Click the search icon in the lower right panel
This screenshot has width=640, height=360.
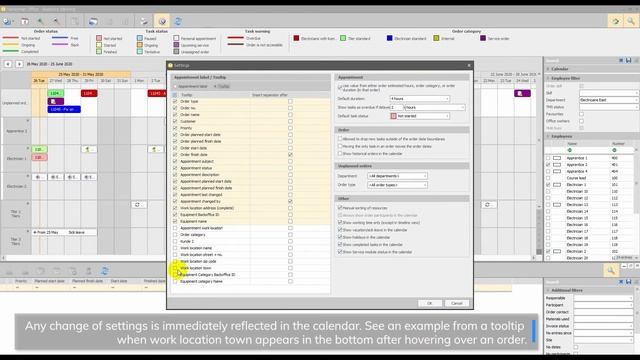pos(611,270)
